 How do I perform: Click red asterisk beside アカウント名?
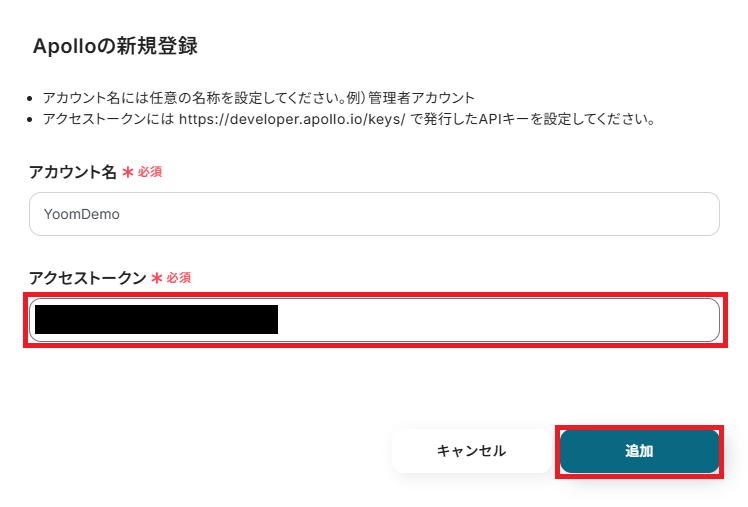(x=128, y=172)
